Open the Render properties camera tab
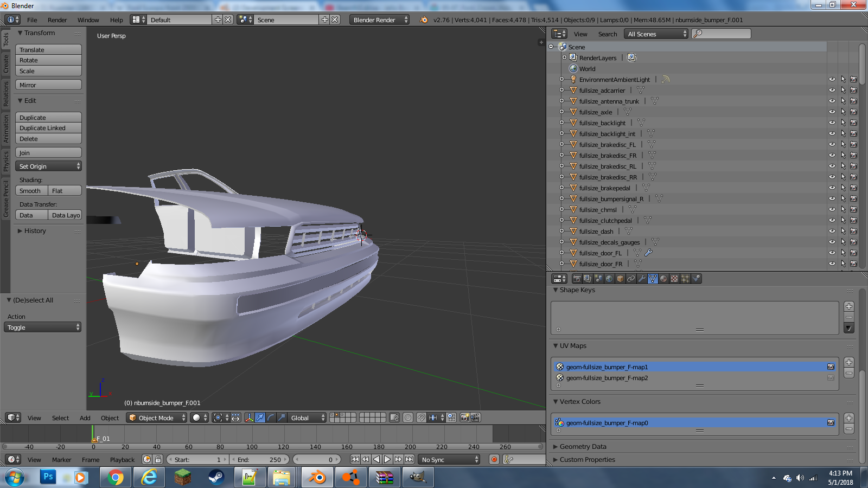 click(x=577, y=279)
